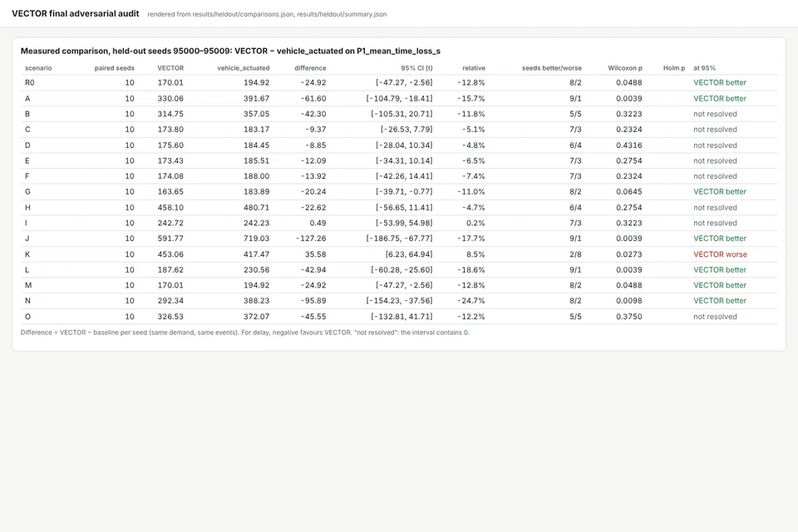Click the "458.10" VECTOR value in row H
Viewport: 798px width, 532px height.
170,207
